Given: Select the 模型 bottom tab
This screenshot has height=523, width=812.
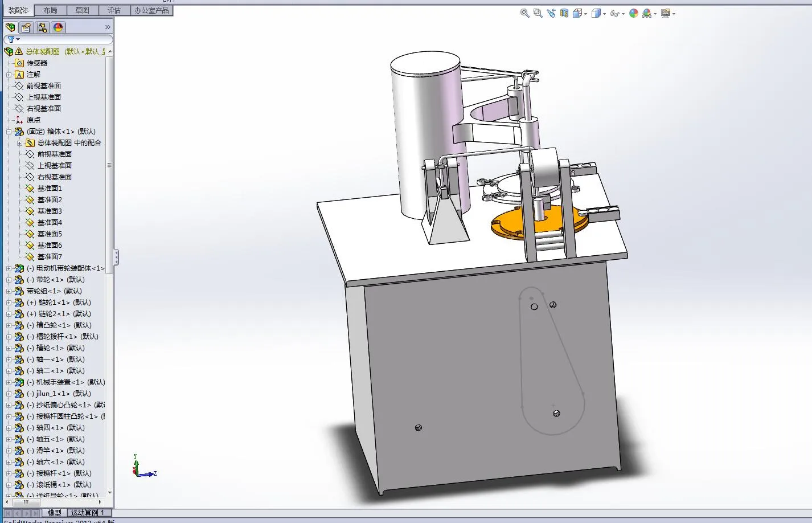Looking at the screenshot, I should click(55, 513).
